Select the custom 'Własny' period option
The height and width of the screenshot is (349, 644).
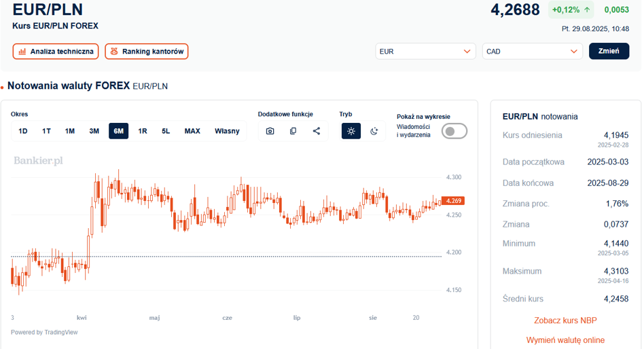(227, 131)
